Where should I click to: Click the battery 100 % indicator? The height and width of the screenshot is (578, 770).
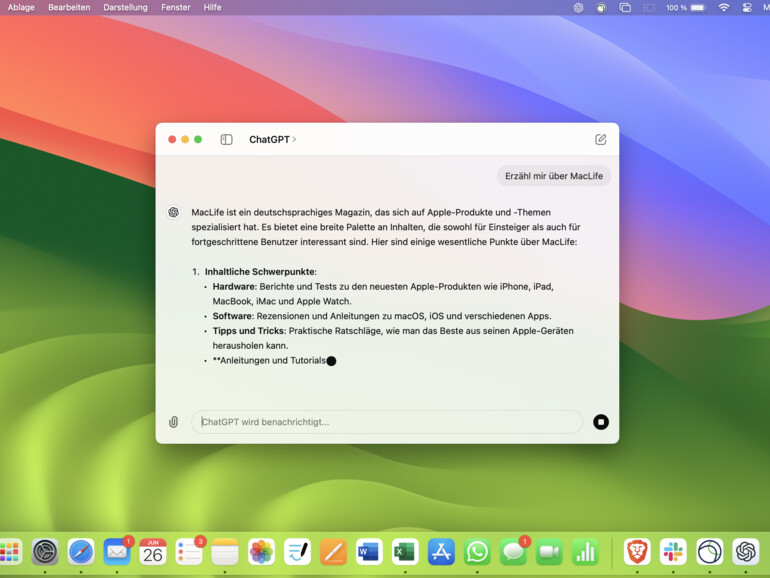(686, 7)
